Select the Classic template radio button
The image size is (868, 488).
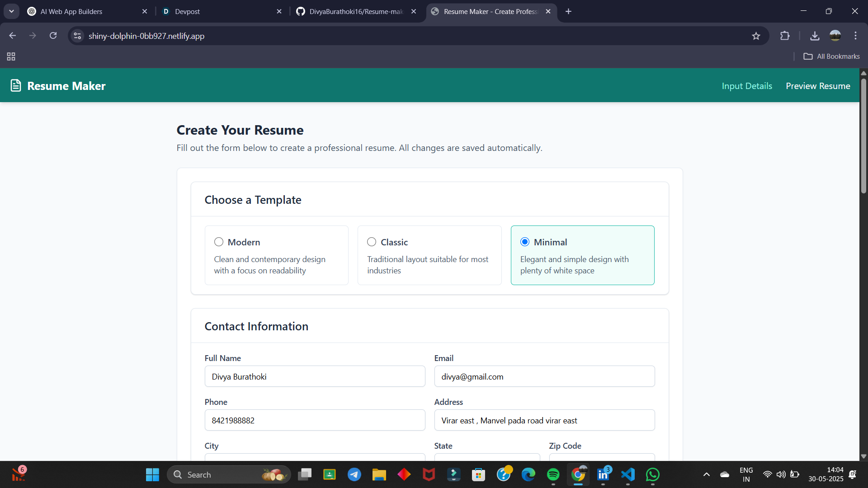tap(372, 242)
